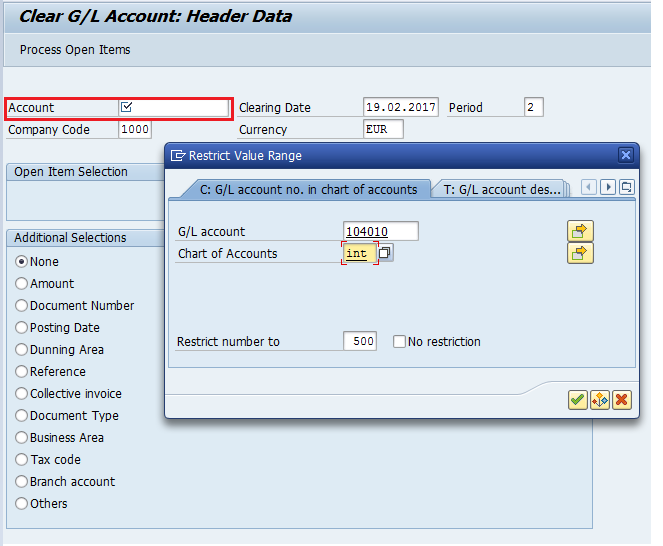
Task: Click the G/L account input field
Action: point(381,231)
